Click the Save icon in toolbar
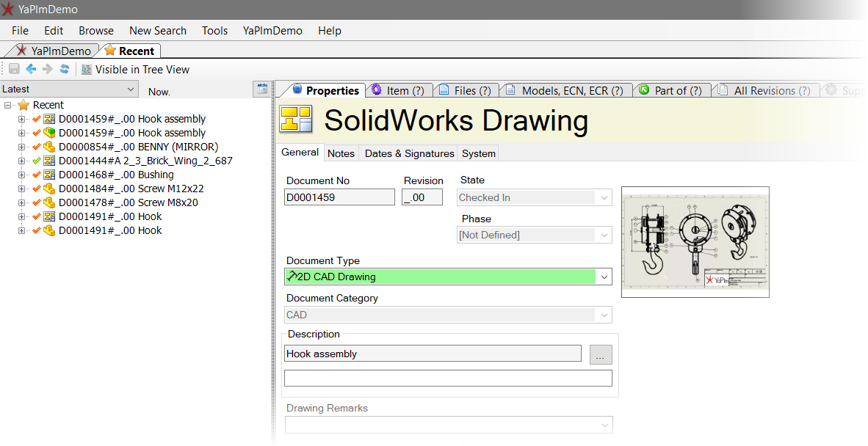Viewport: 868px width, 446px height. [x=15, y=69]
